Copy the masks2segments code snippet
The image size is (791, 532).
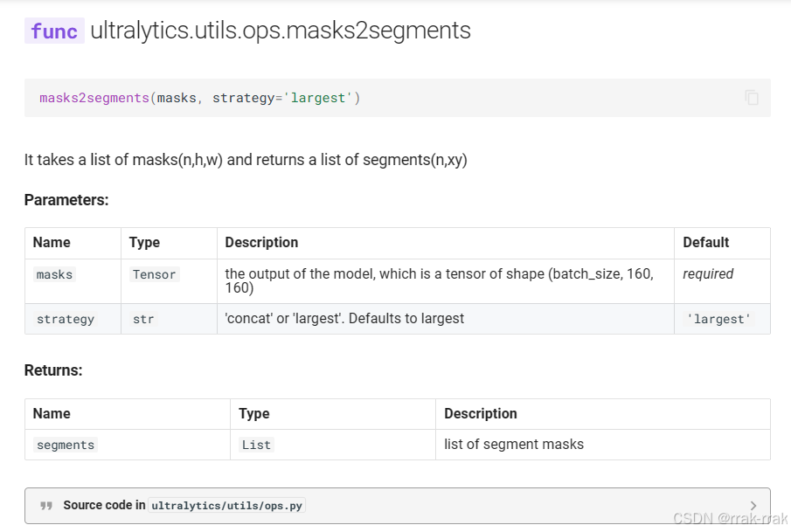(x=752, y=98)
